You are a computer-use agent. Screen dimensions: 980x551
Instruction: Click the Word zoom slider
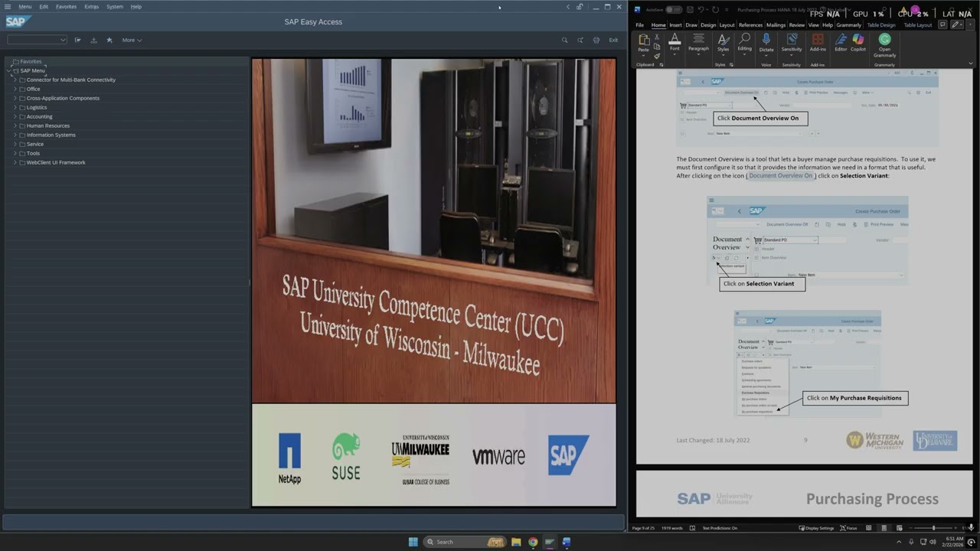click(x=933, y=528)
